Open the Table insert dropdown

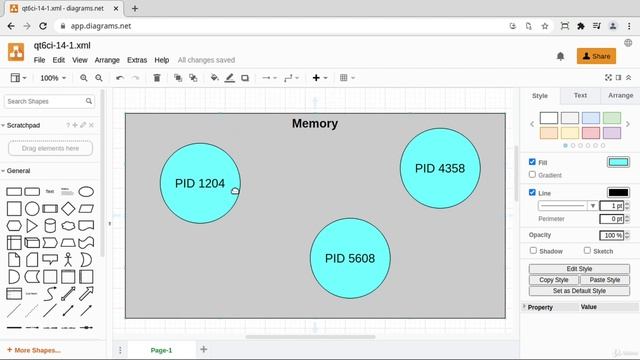347,78
